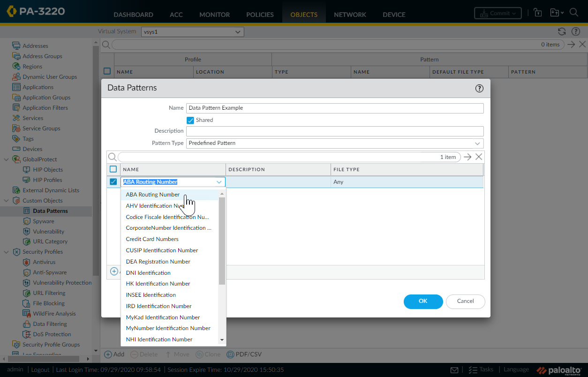
Task: Click into the Description text field
Action: (x=335, y=131)
